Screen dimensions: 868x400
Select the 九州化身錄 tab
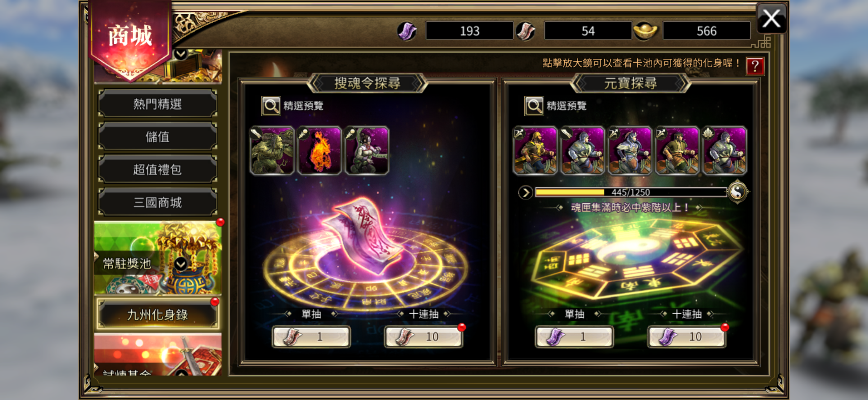pos(157,314)
